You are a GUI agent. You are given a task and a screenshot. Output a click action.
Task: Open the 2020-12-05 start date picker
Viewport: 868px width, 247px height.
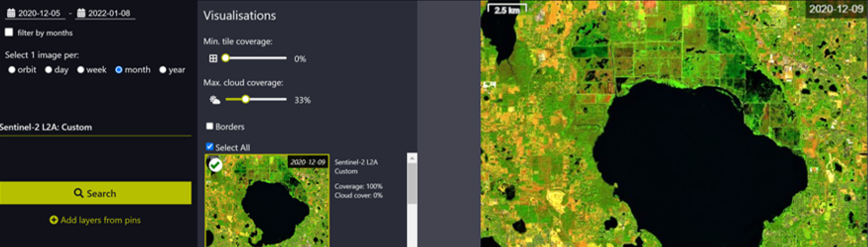(x=39, y=14)
